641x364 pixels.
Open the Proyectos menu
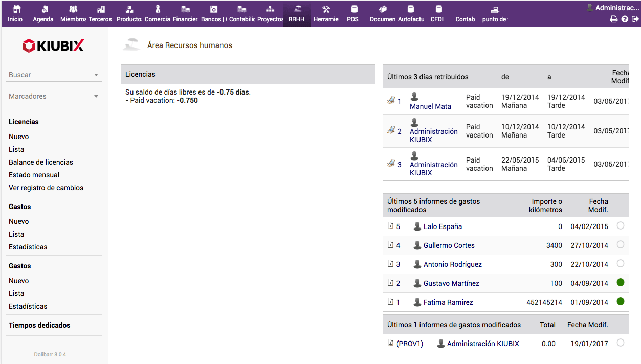270,14
